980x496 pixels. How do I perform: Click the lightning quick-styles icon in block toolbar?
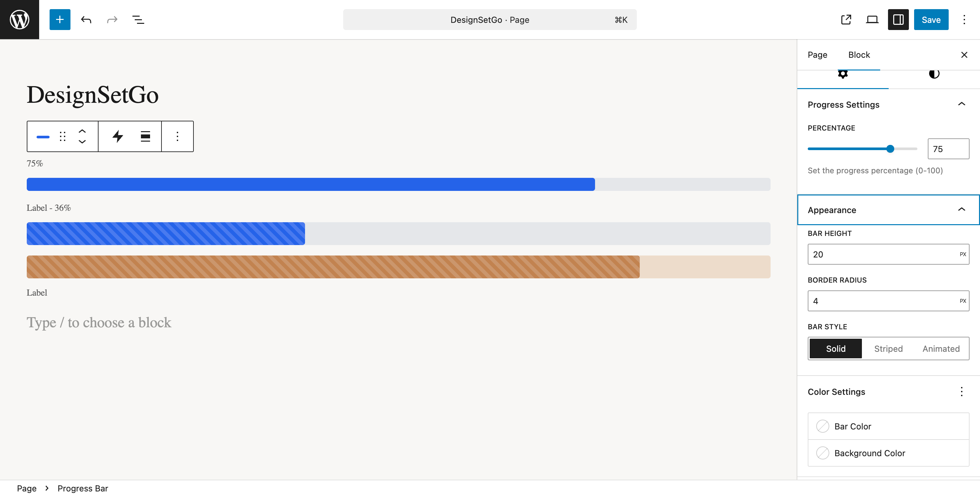[x=118, y=136]
